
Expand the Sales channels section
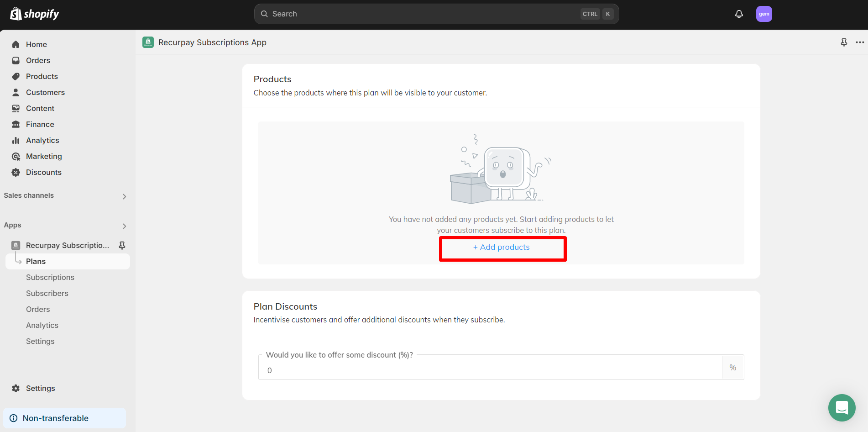124,196
